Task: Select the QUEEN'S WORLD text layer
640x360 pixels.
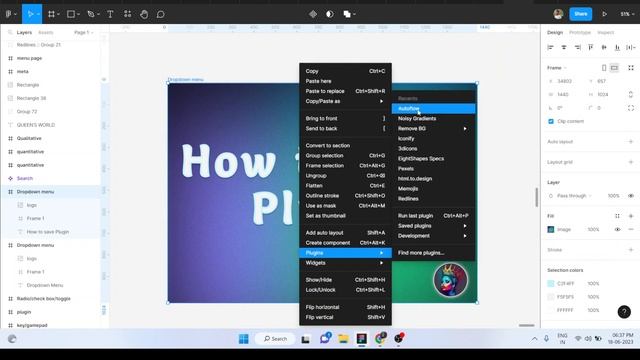Action: click(x=50, y=125)
